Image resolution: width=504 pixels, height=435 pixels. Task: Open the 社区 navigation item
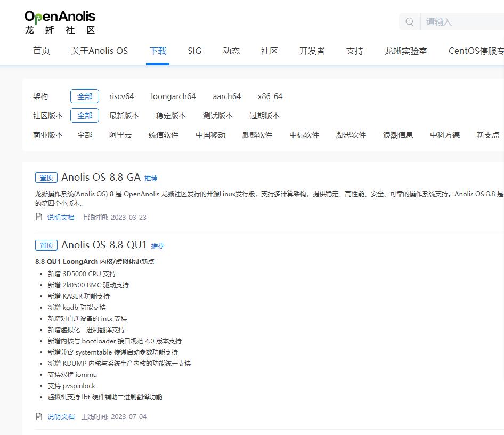pyautogui.click(x=270, y=51)
